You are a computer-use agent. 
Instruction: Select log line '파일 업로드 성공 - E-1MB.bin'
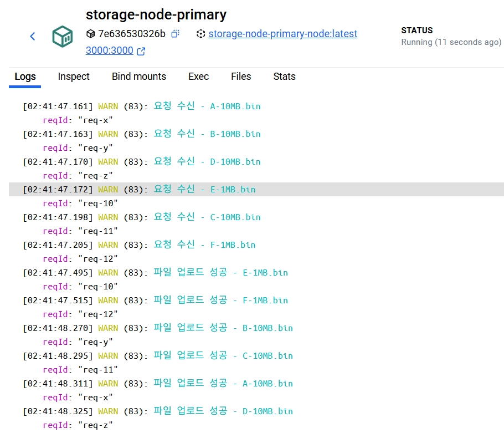[155, 272]
